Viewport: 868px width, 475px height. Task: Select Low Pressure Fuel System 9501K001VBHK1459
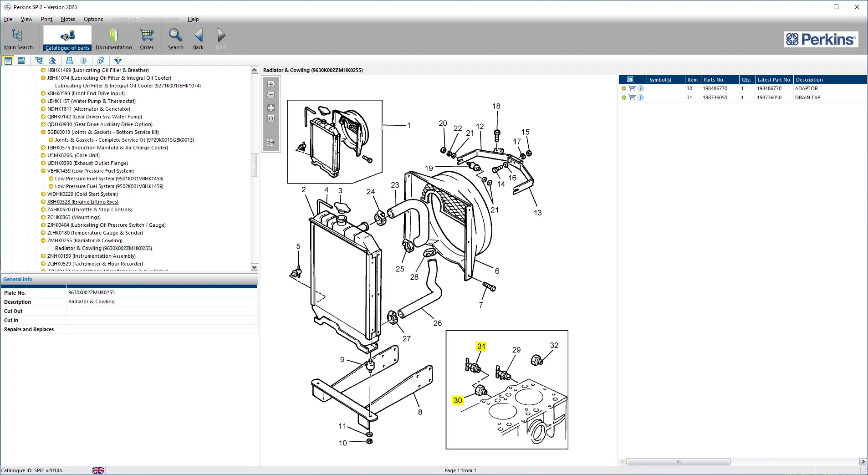pyautogui.click(x=109, y=179)
